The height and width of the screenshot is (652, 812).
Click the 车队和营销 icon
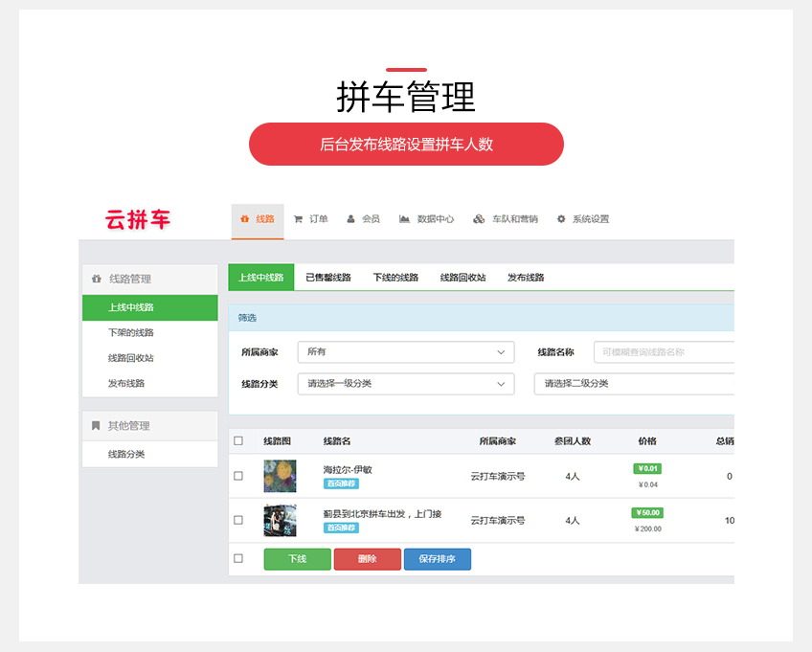(479, 219)
